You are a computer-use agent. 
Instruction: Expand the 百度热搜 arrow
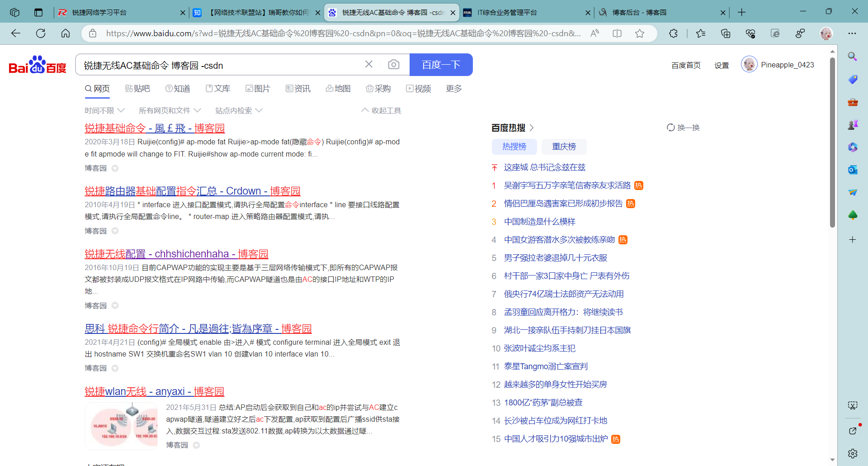point(532,128)
